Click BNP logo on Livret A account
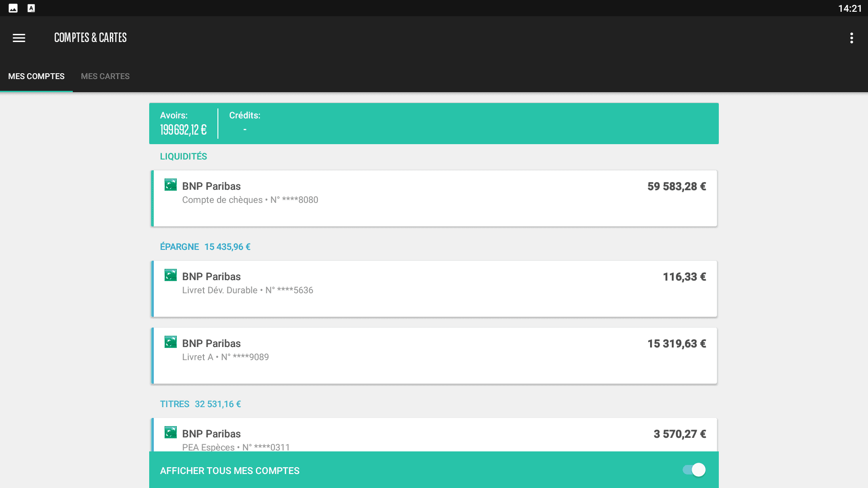The height and width of the screenshot is (488, 868). pyautogui.click(x=170, y=342)
